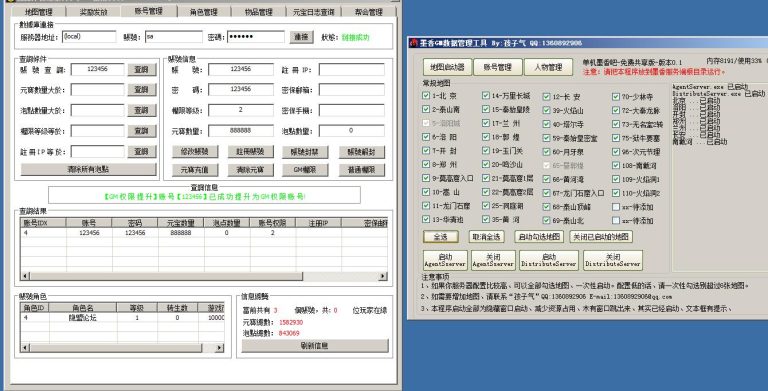Click the server address field showing (local)
Viewport: 768px width, 391px height.
89,37
